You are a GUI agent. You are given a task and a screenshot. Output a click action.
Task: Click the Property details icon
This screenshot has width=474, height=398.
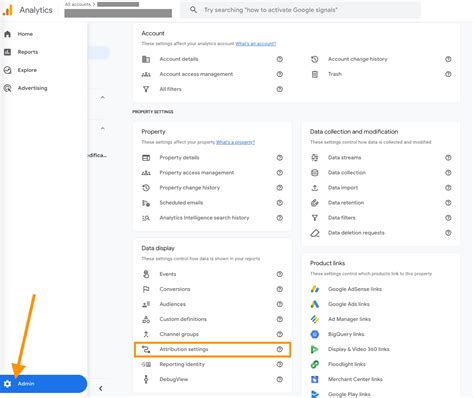(x=146, y=158)
